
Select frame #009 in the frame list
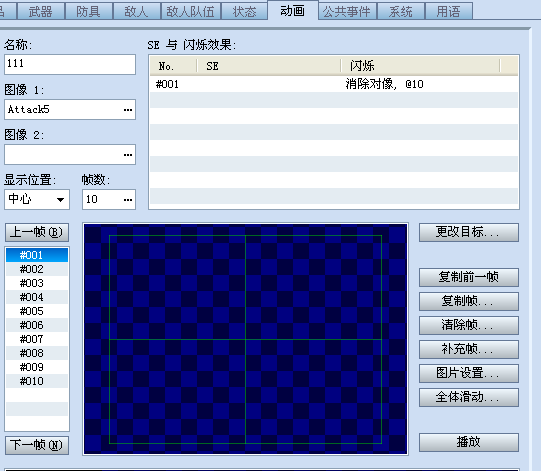[37, 367]
